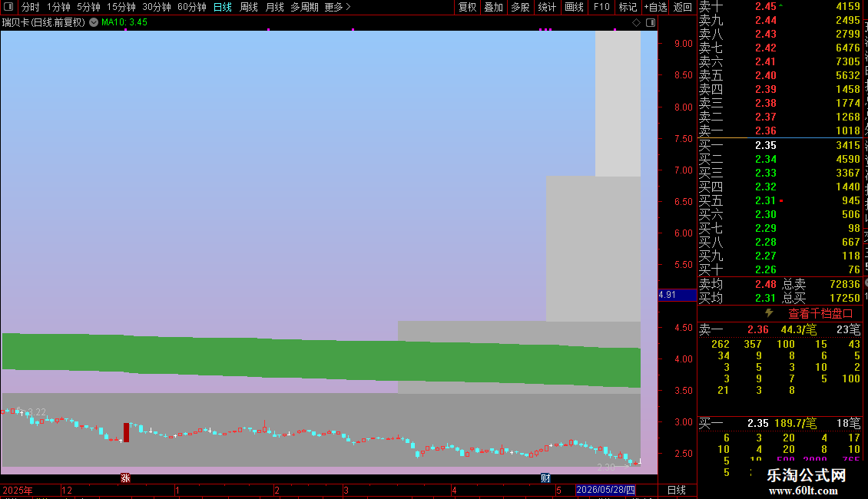This screenshot has height=499, width=868.
Task: Select the 分时 intraday tab
Action: (31, 7)
